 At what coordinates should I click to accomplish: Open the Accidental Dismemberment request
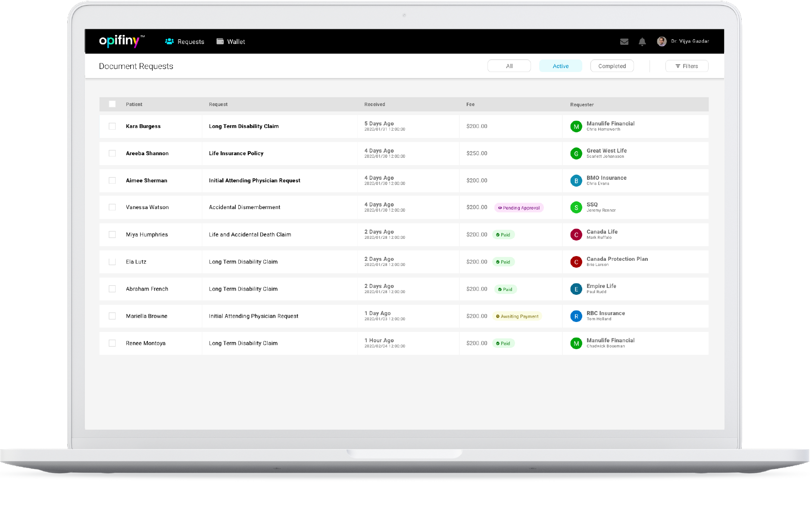coord(244,207)
